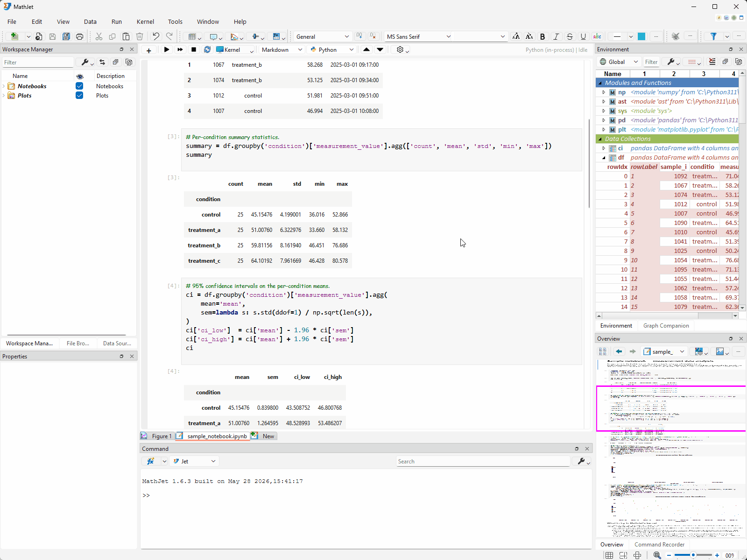Open the Tools menu

(175, 21)
